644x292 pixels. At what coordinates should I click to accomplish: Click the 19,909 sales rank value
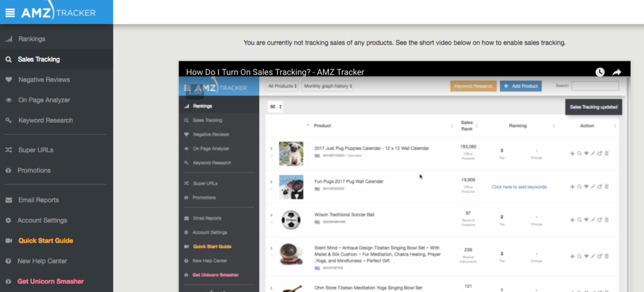[468, 180]
